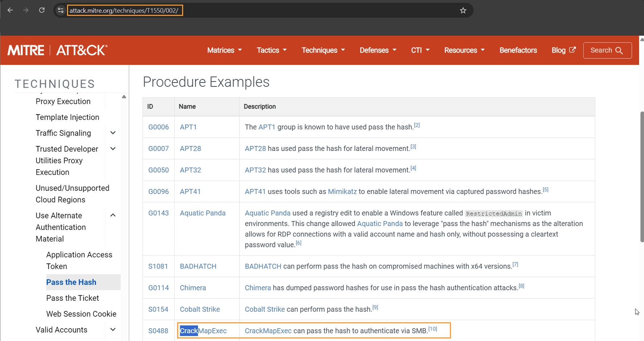Open Traffic Signaling technique in sidebar

[63, 133]
